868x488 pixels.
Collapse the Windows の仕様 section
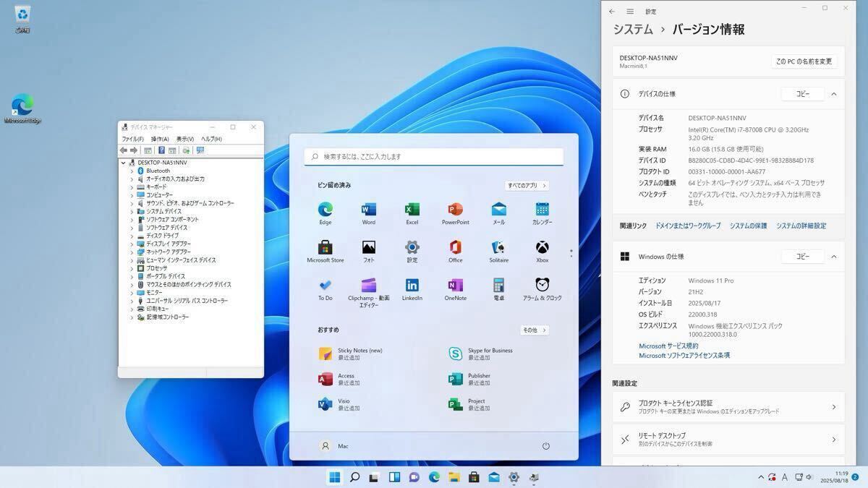click(833, 257)
